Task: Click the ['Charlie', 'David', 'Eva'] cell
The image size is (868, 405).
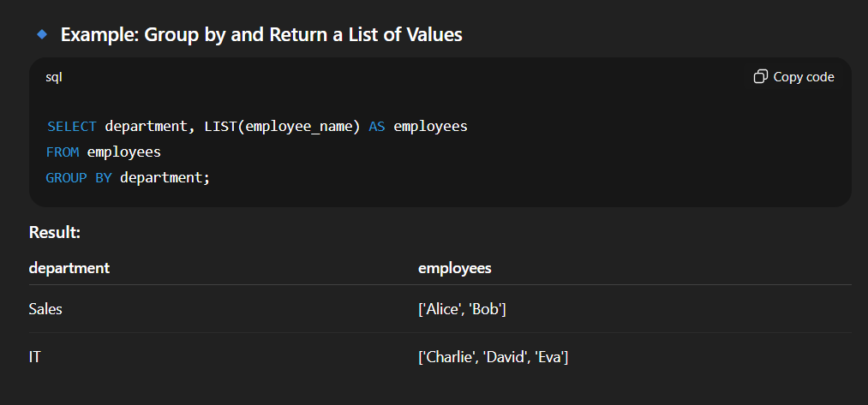Action: pos(494,357)
